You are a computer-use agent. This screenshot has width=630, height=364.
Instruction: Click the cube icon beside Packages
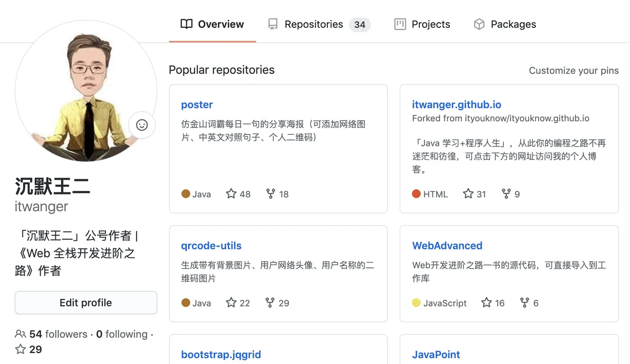point(479,24)
